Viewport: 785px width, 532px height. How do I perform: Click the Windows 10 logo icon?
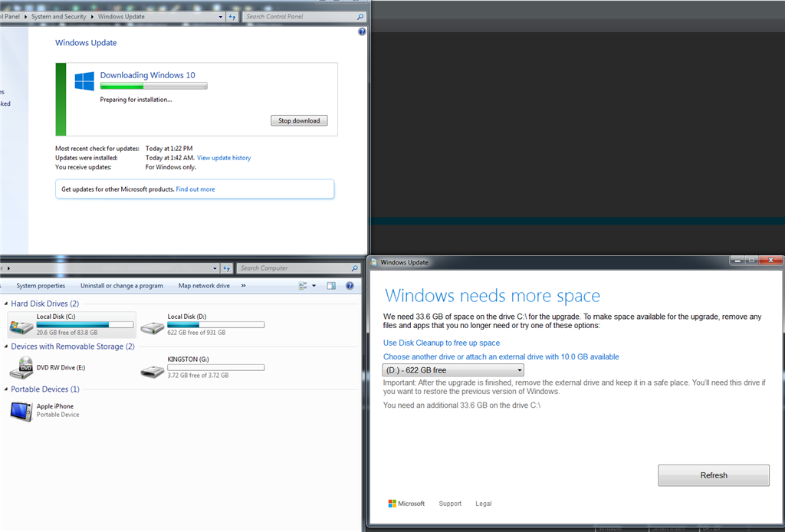[x=84, y=81]
